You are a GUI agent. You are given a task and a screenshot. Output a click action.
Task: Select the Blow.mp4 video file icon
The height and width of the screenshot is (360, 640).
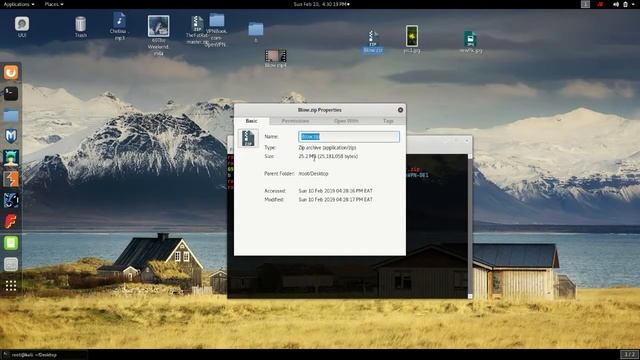[276, 59]
